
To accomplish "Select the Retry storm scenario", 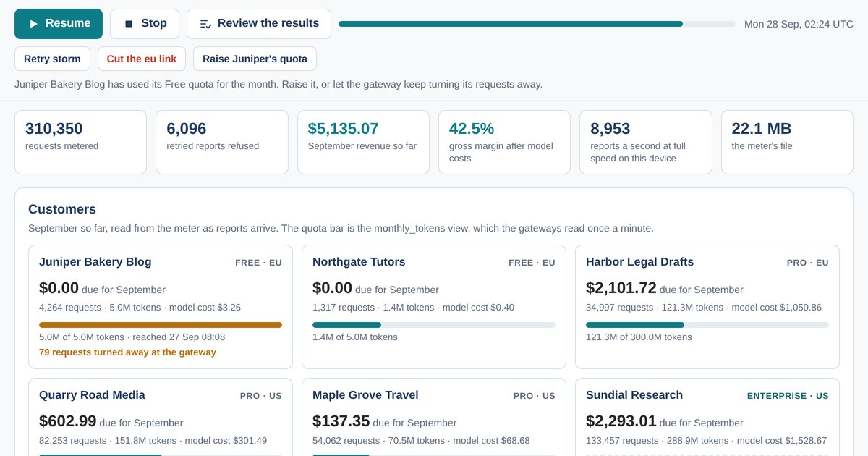I will point(52,59).
